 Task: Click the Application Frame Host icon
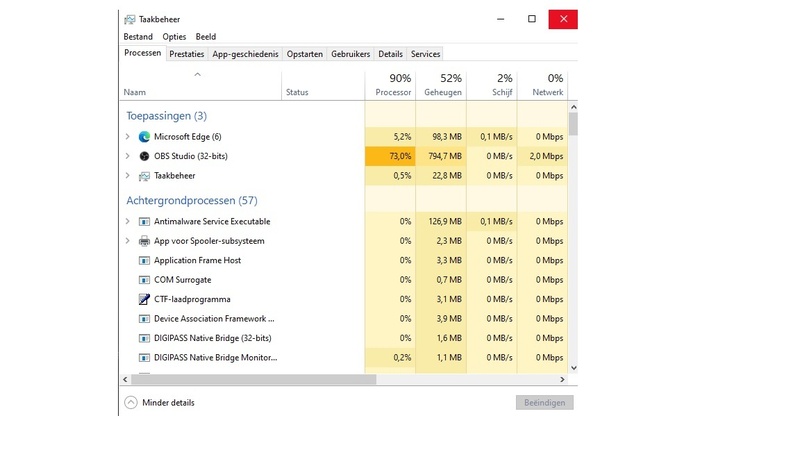144,261
